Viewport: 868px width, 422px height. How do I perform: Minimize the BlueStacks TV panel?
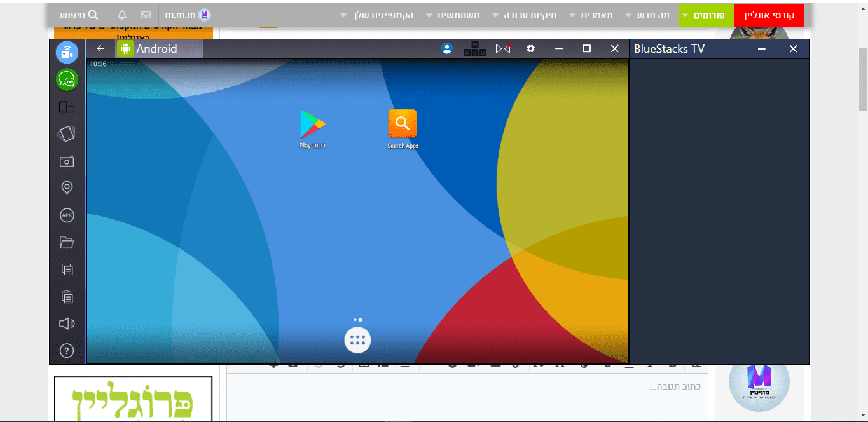[x=762, y=49]
